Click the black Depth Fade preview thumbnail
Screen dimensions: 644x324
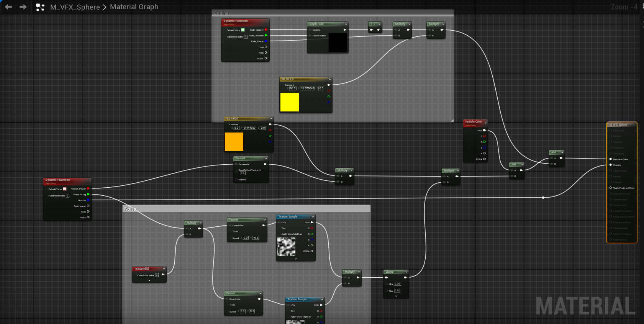338,43
